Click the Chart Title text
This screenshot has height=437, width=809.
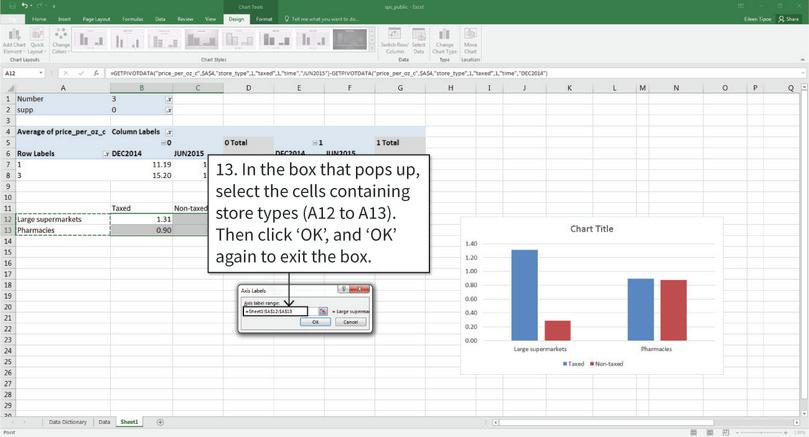click(x=592, y=229)
